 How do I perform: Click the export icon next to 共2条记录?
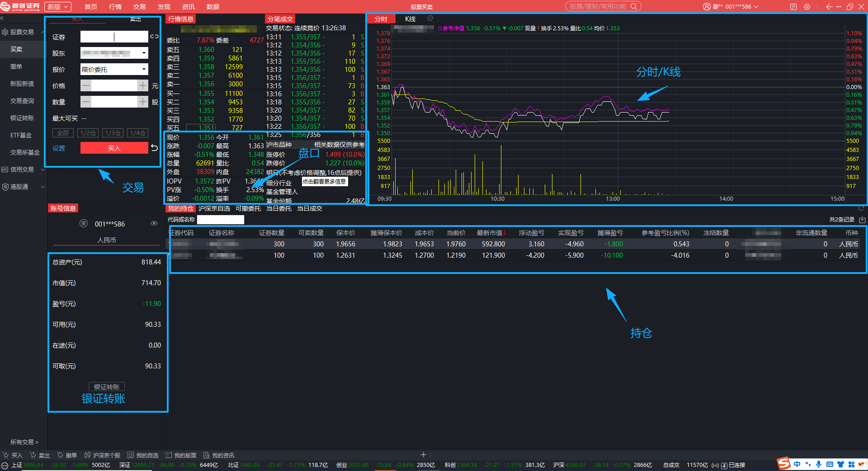point(862,220)
